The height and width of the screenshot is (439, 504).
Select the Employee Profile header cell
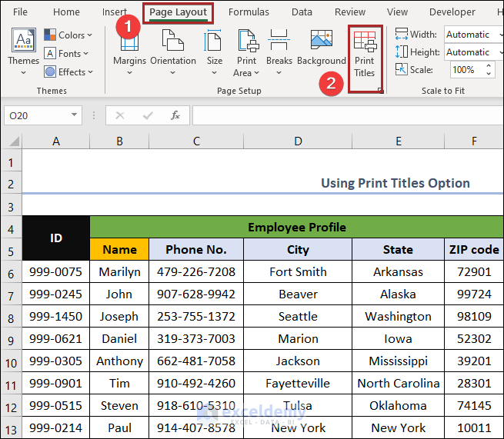296,227
